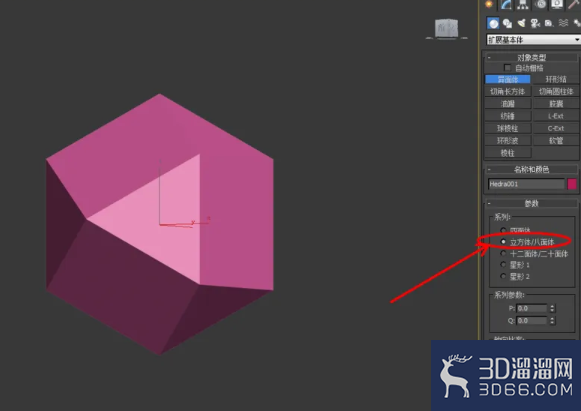Open the Display panel tab

[x=557, y=4]
